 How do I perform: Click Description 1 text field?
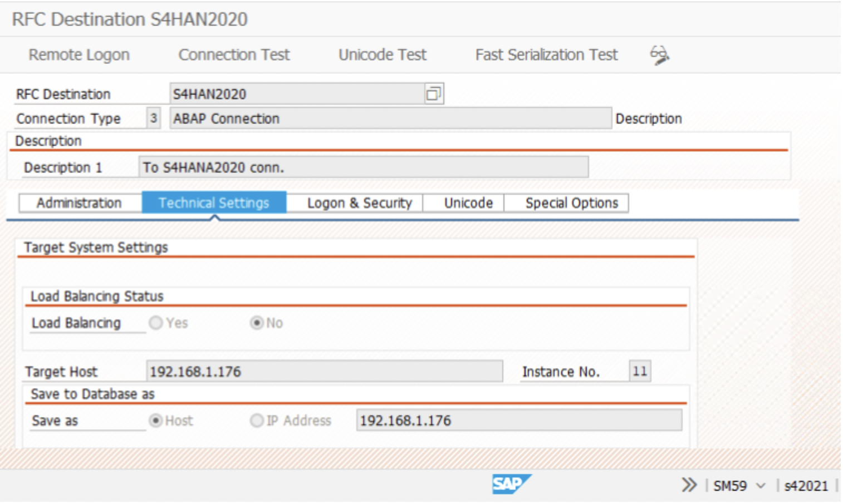pyautogui.click(x=363, y=167)
